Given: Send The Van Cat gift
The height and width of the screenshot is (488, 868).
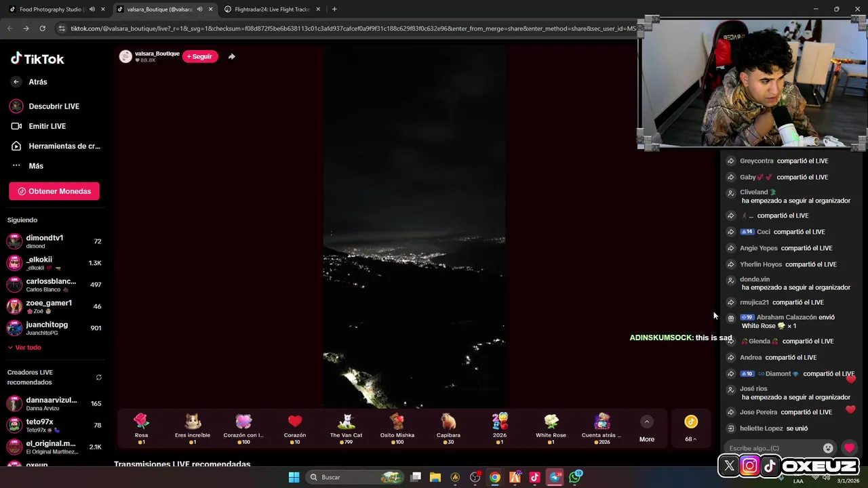Looking at the screenshot, I should (x=346, y=429).
